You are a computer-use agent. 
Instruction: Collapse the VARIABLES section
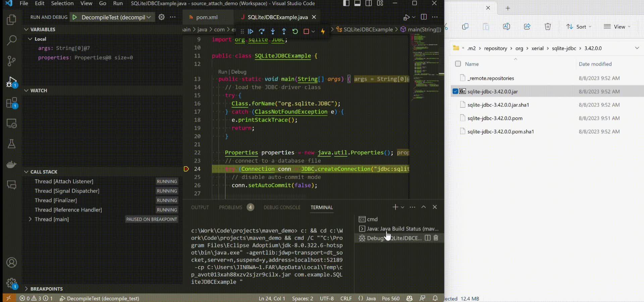26,29
